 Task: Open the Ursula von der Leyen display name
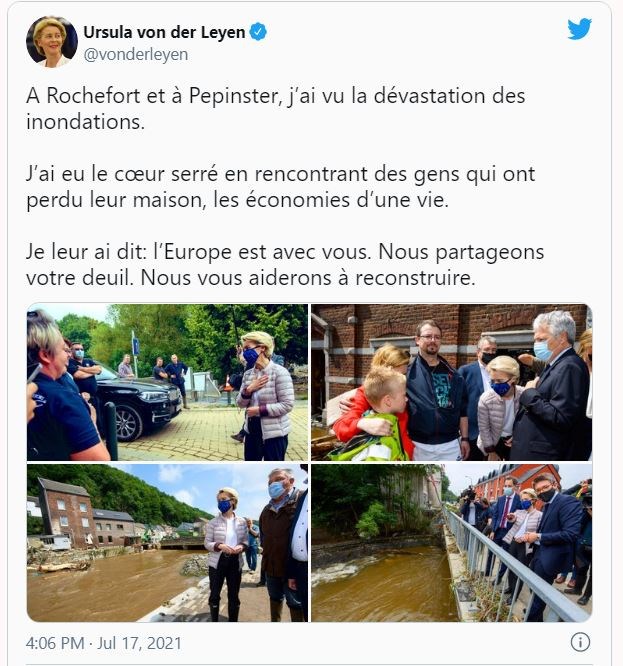164,32
